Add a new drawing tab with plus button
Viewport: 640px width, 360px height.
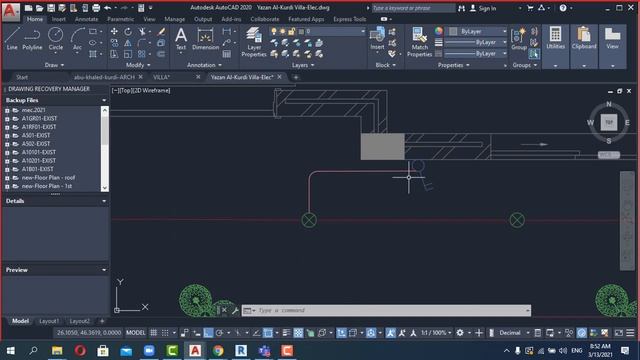coord(296,77)
